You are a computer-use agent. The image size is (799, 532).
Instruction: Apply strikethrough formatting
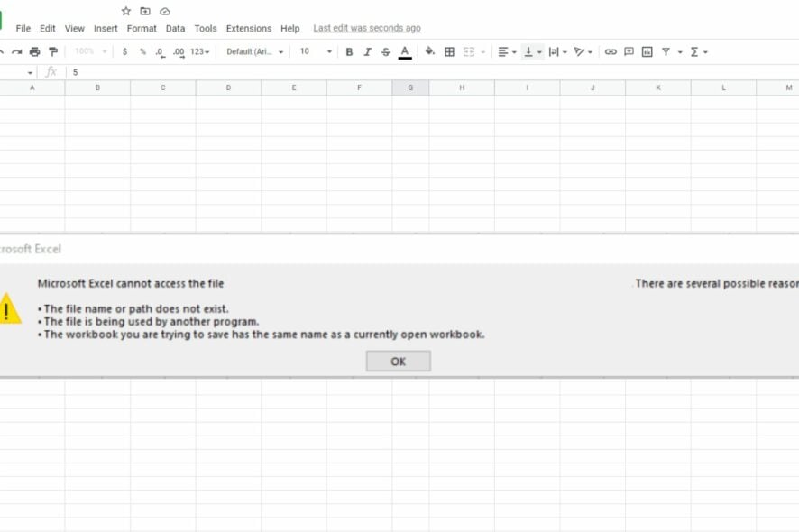point(386,51)
